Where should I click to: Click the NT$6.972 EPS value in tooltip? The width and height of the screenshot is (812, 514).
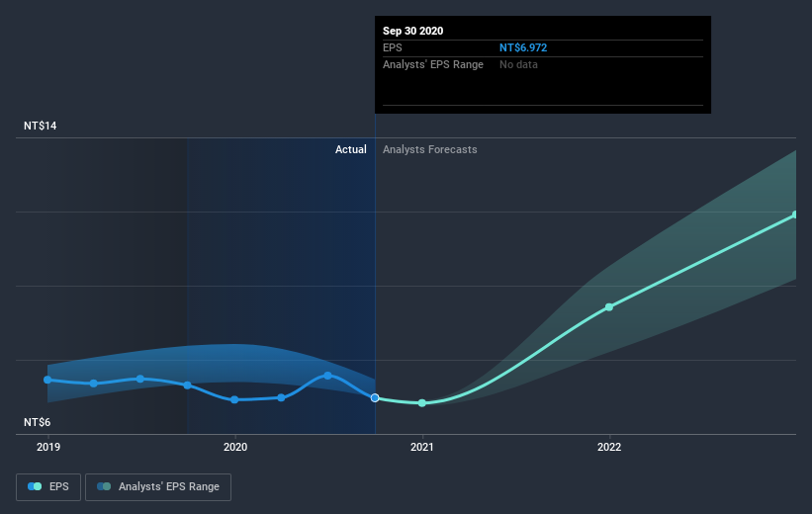coord(523,47)
